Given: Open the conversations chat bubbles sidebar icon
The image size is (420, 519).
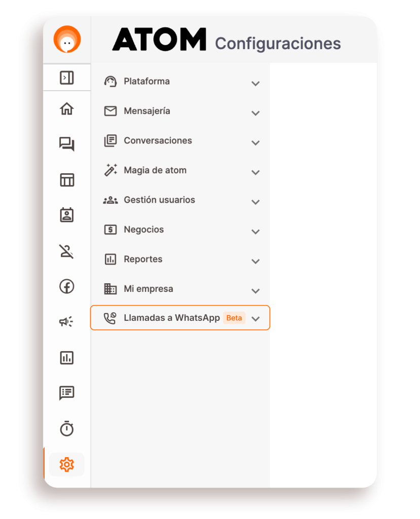Looking at the screenshot, I should click(67, 144).
